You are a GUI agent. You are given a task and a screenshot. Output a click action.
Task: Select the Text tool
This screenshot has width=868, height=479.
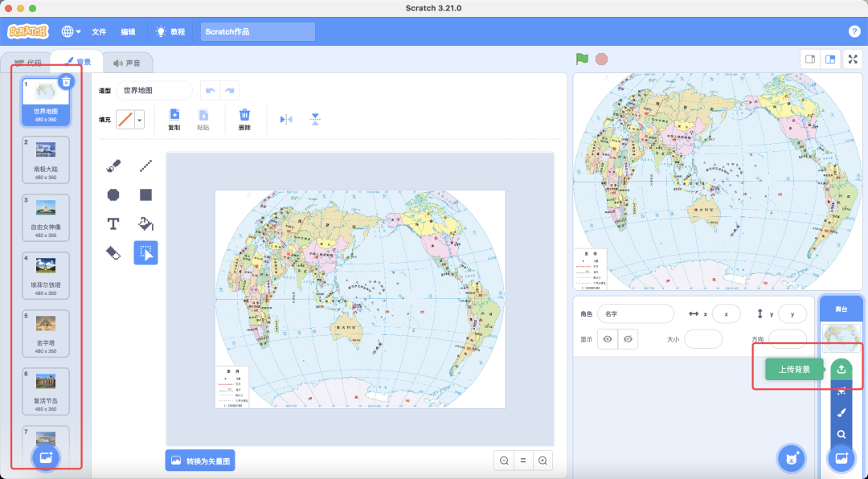113,223
